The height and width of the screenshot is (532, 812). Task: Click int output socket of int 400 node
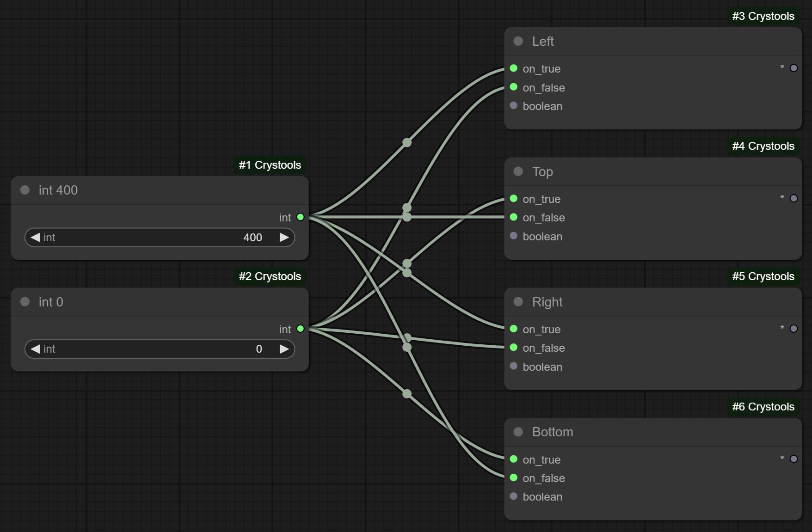[x=301, y=217]
